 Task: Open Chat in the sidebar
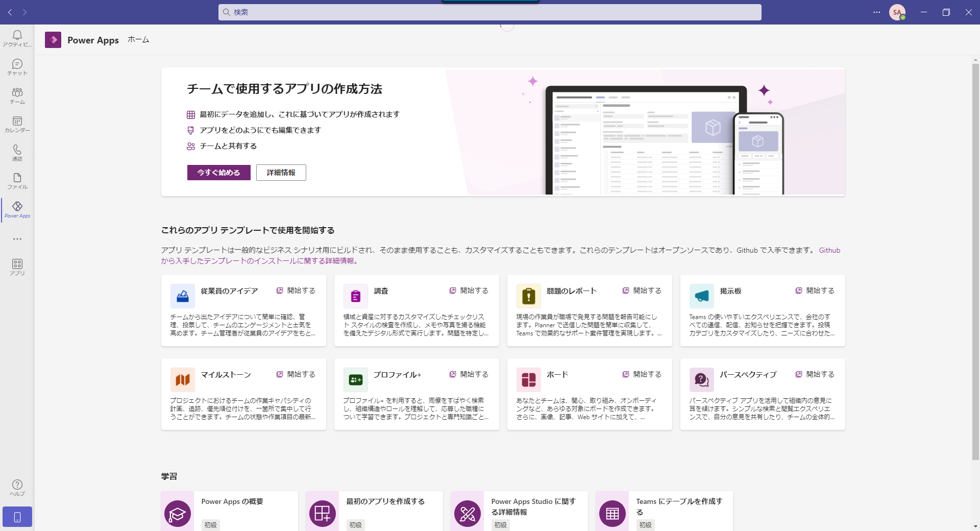(x=17, y=67)
